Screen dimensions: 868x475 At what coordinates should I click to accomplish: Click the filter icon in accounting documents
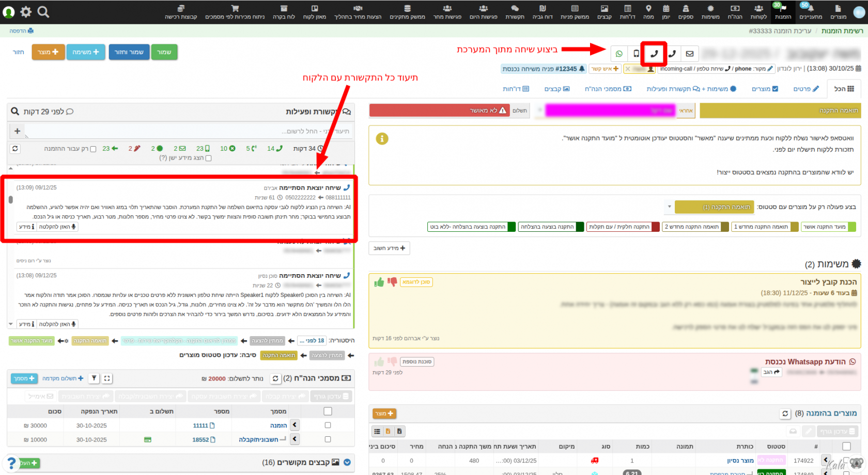(x=94, y=378)
